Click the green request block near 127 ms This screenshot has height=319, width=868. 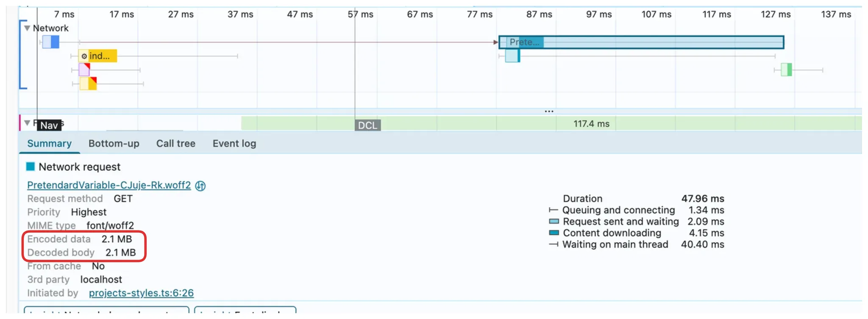coord(786,69)
